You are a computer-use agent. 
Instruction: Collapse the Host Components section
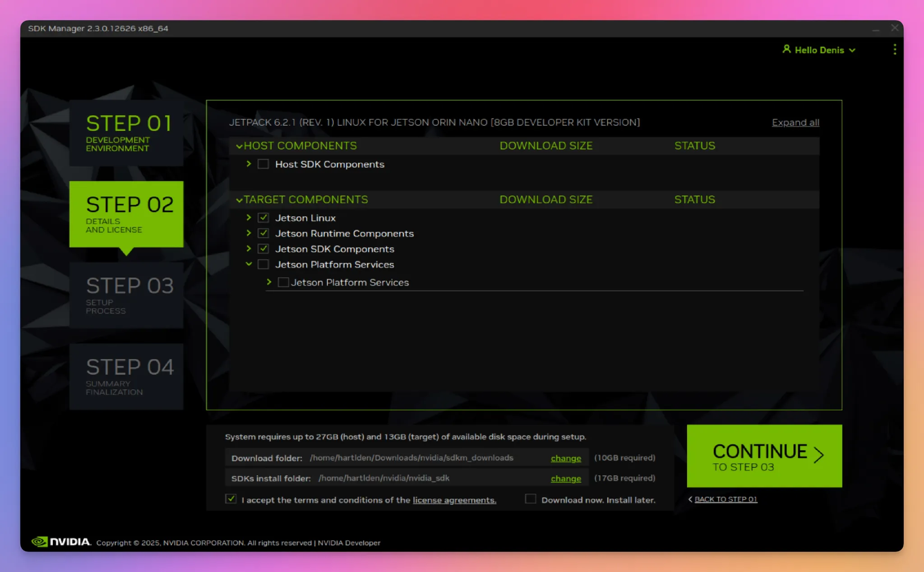click(x=240, y=146)
